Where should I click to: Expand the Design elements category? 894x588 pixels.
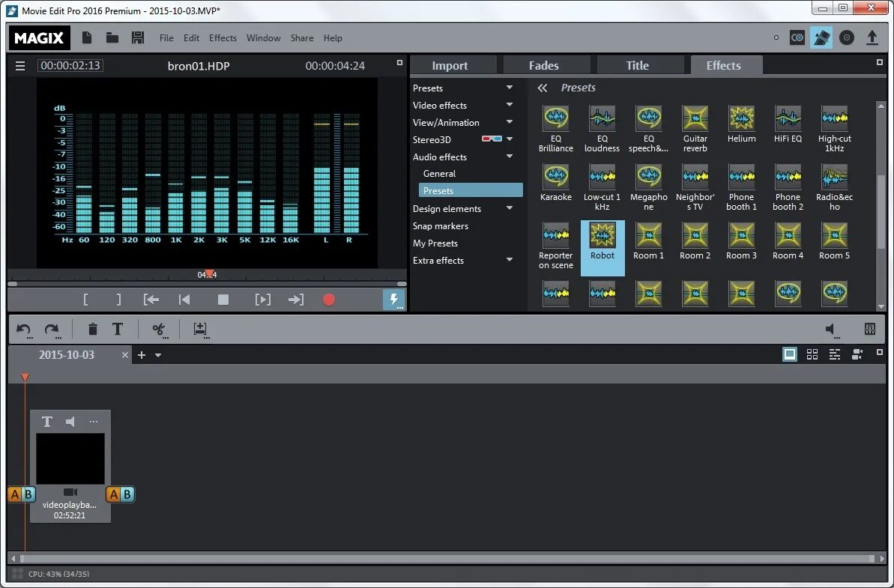509,208
